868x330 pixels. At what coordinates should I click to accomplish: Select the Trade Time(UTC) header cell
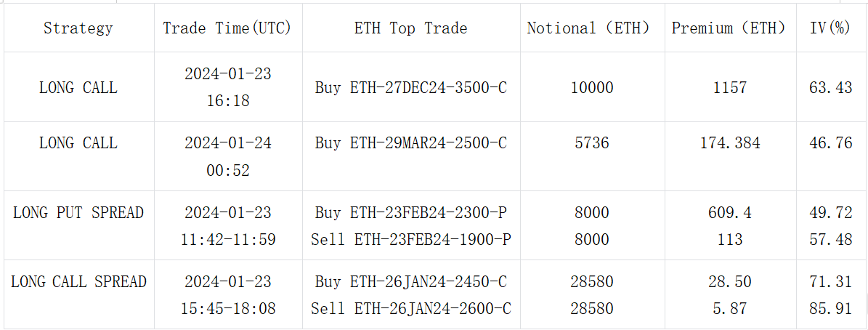coord(227,28)
